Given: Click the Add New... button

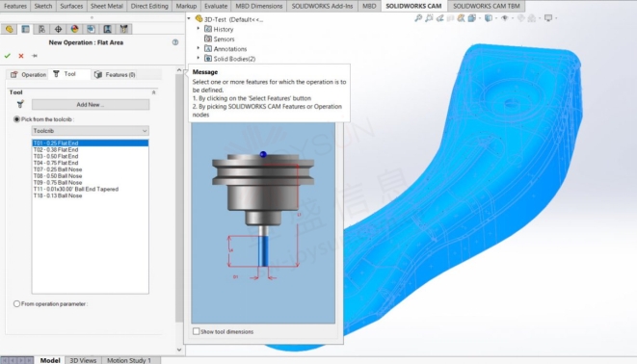Looking at the screenshot, I should pos(91,104).
